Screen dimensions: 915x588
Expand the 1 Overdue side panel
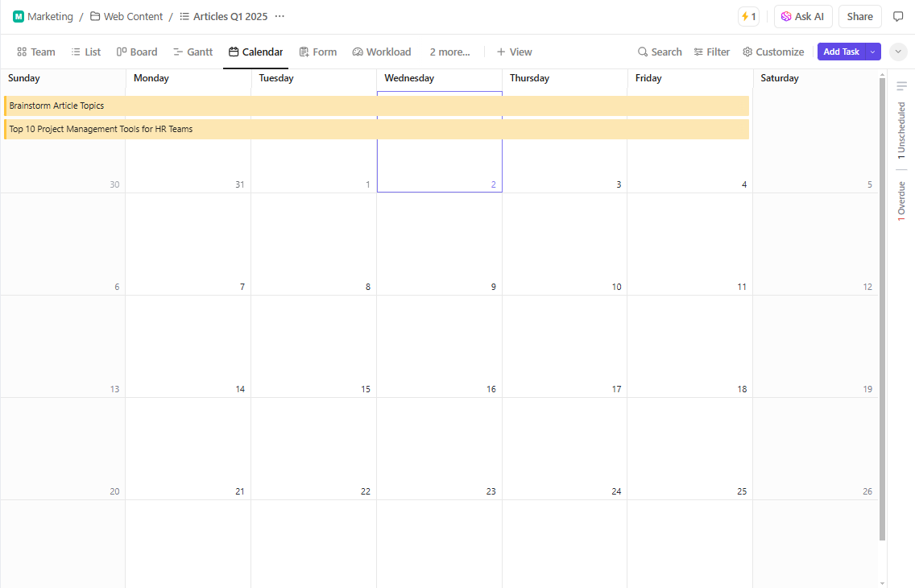[901, 201]
